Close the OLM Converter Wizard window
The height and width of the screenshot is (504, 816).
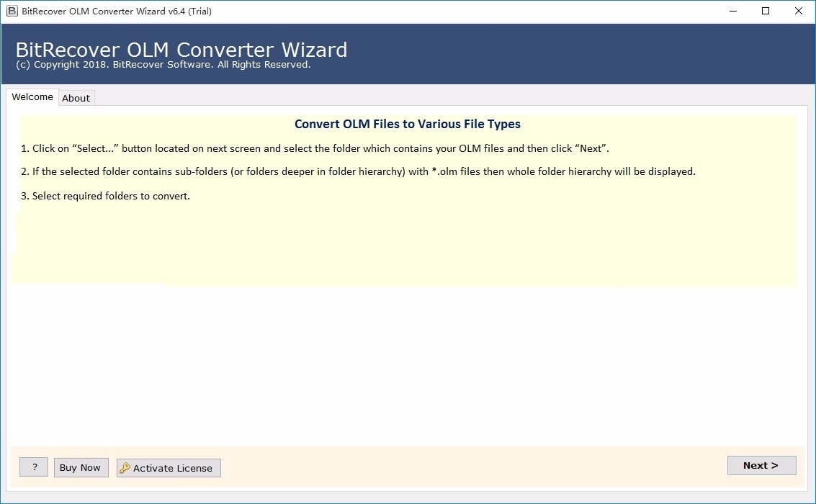click(798, 11)
